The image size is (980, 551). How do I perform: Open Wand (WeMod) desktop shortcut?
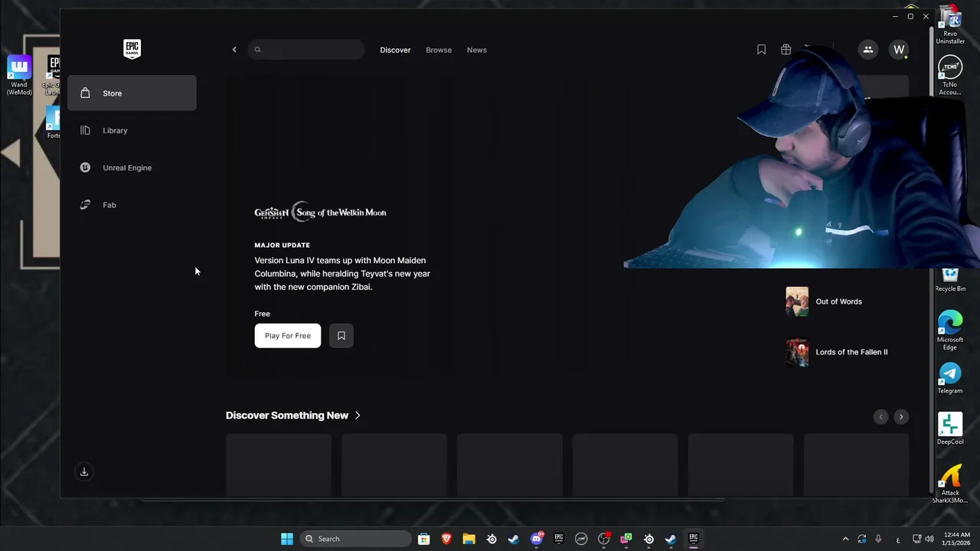click(x=19, y=75)
